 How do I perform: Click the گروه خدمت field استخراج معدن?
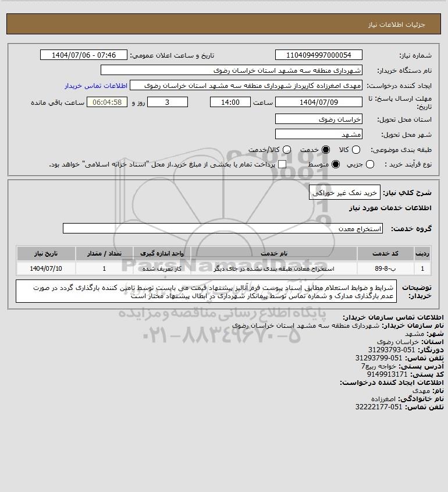tap(223, 228)
